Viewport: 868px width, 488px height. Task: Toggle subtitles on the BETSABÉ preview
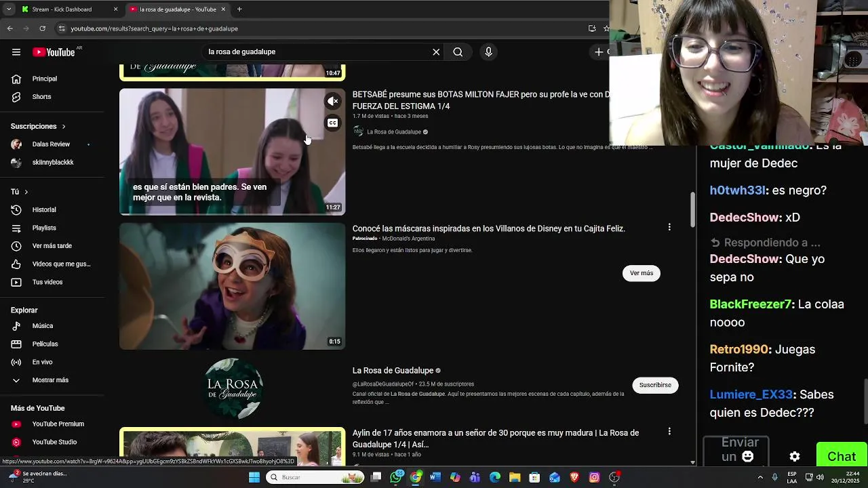pyautogui.click(x=332, y=123)
